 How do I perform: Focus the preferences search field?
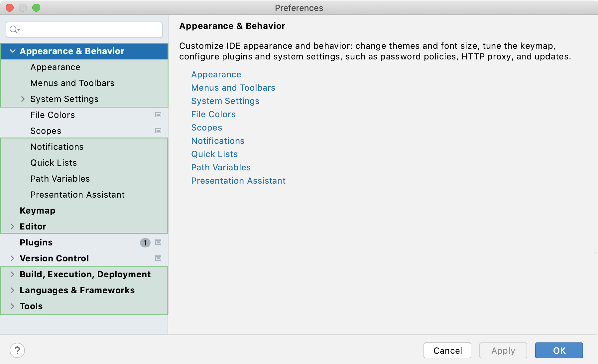(x=90, y=30)
